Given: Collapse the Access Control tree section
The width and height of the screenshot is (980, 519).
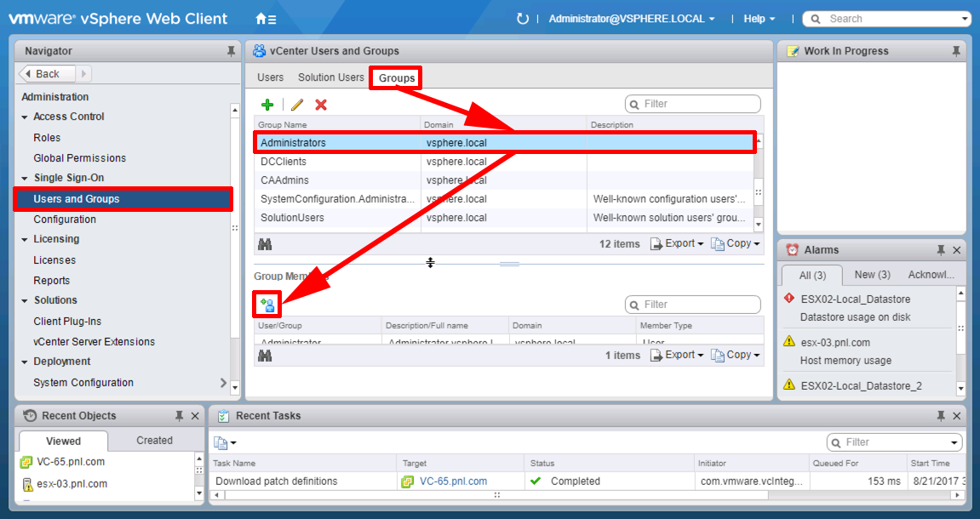Looking at the screenshot, I should click(25, 117).
